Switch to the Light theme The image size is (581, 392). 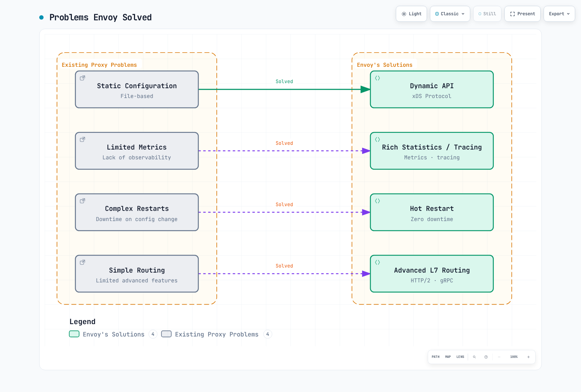411,14
